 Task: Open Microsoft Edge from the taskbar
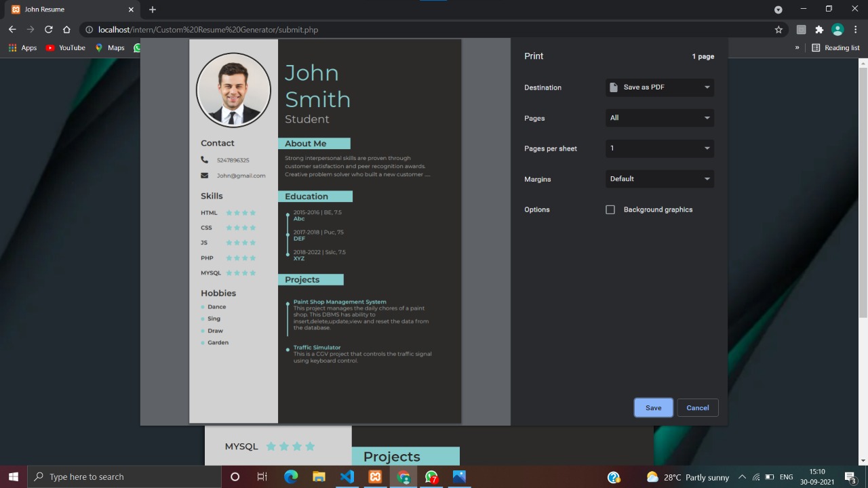click(291, 477)
